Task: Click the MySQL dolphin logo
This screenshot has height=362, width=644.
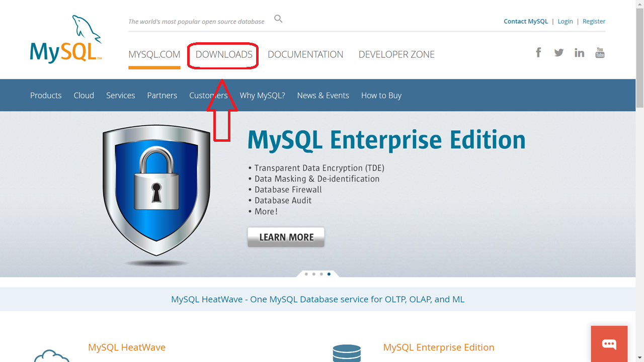Action: [x=66, y=39]
